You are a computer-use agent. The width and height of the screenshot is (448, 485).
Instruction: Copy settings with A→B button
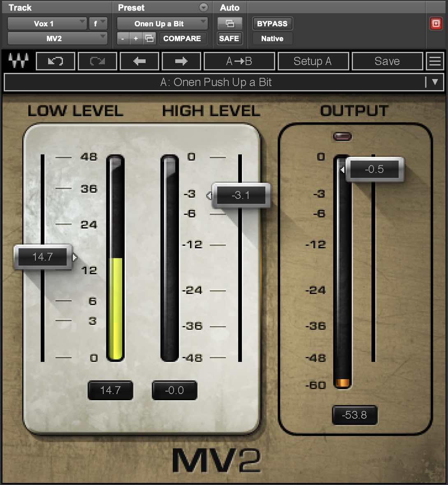(239, 61)
